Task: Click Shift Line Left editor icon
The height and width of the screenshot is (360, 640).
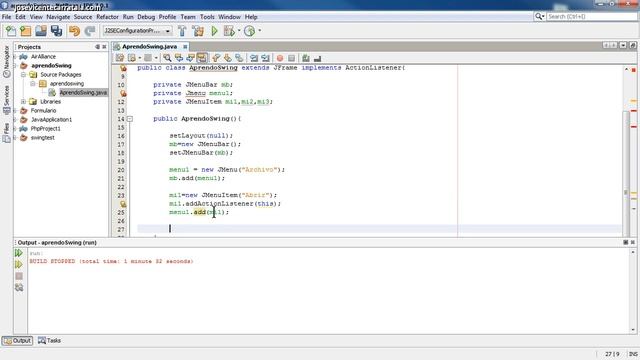Action: pyautogui.click(x=254, y=58)
